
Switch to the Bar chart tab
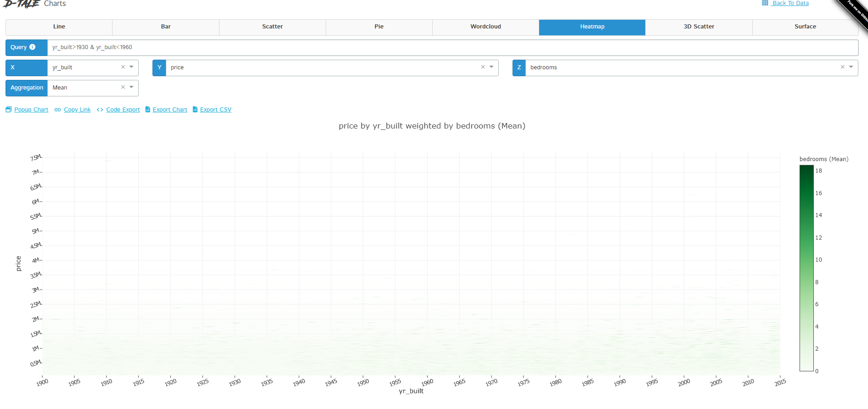point(166,27)
